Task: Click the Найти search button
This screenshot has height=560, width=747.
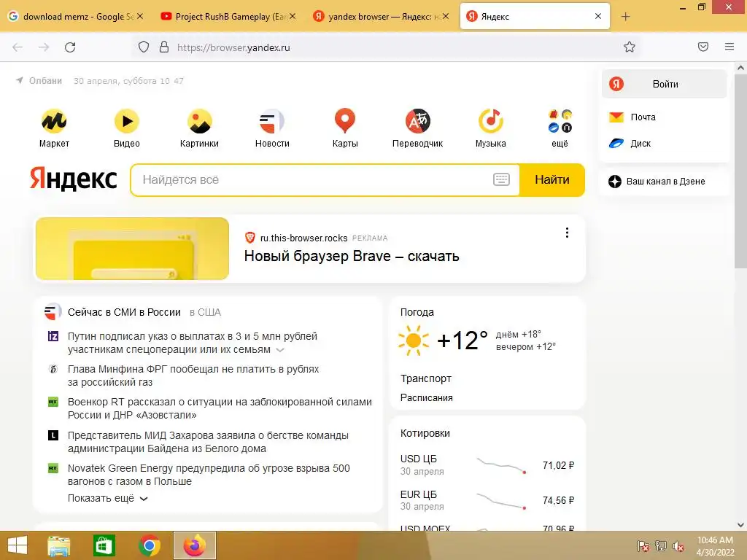Action: tap(552, 179)
